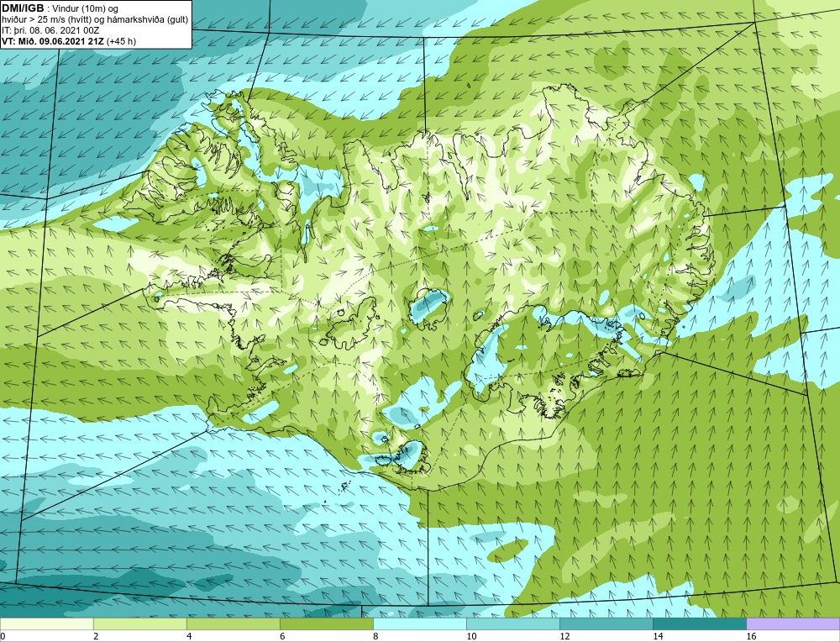The image size is (840, 642).
Task: Click the legend scale label "8"
Action: (x=375, y=636)
